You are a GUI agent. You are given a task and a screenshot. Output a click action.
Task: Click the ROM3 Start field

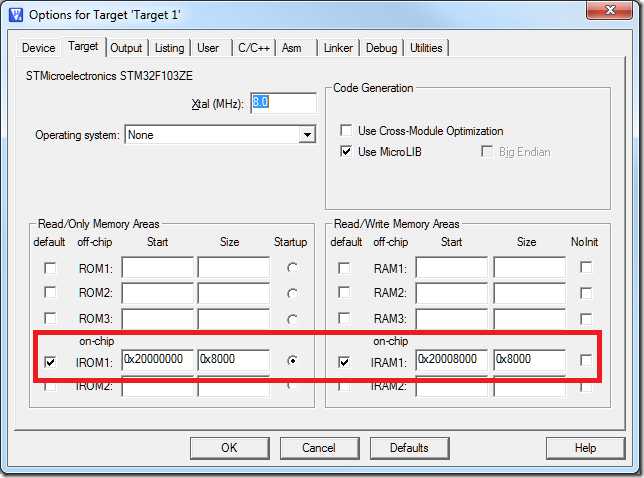coord(157,318)
